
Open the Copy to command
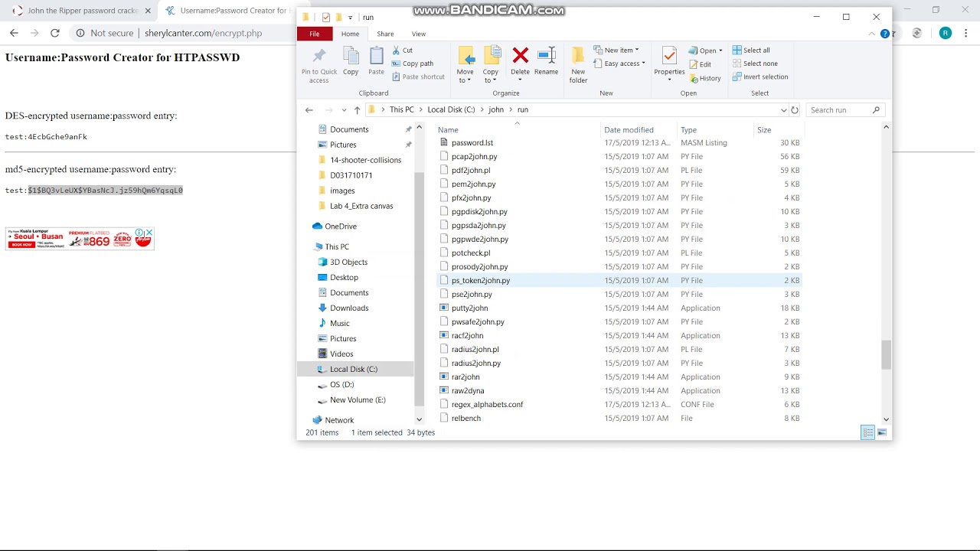pos(491,65)
